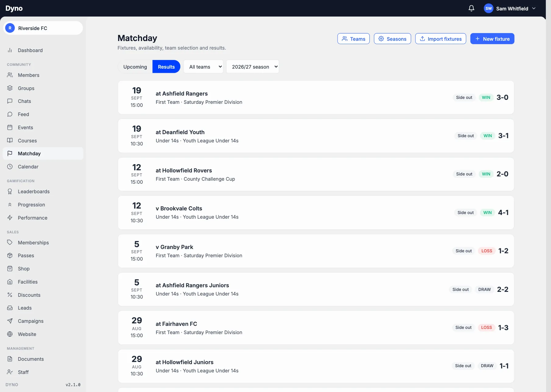551x392 pixels.
Task: Click the Performance lightning icon
Action: tap(10, 218)
